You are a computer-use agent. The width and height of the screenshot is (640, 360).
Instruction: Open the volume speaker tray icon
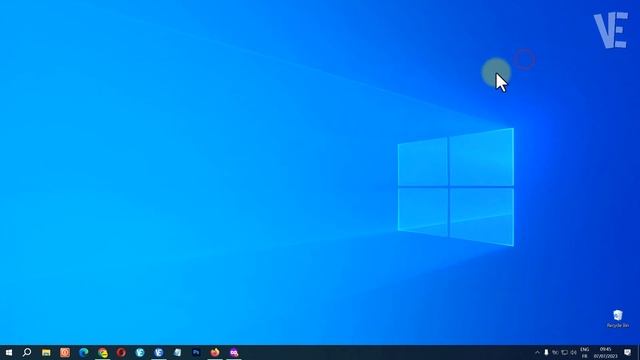[x=573, y=352]
